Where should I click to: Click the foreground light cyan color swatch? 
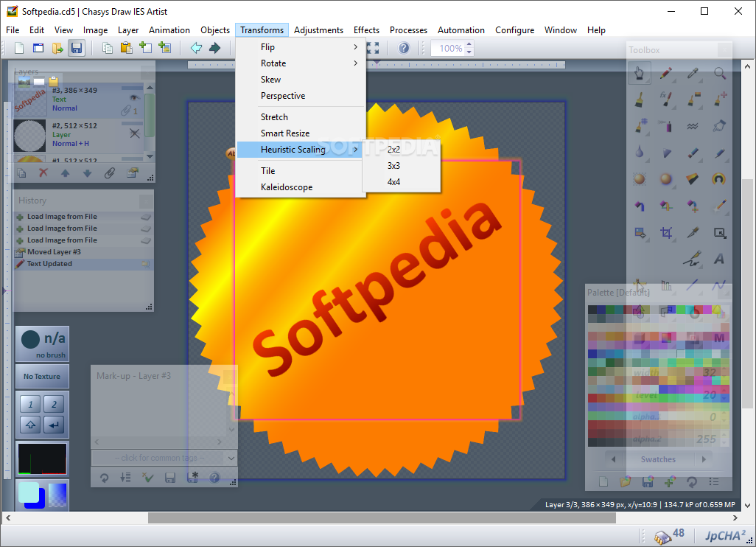pyautogui.click(x=29, y=492)
